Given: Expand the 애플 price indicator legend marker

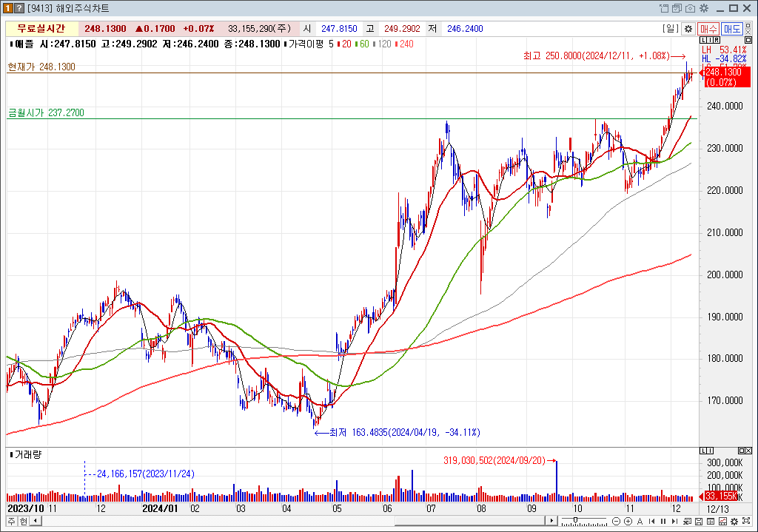Looking at the screenshot, I should [x=10, y=44].
